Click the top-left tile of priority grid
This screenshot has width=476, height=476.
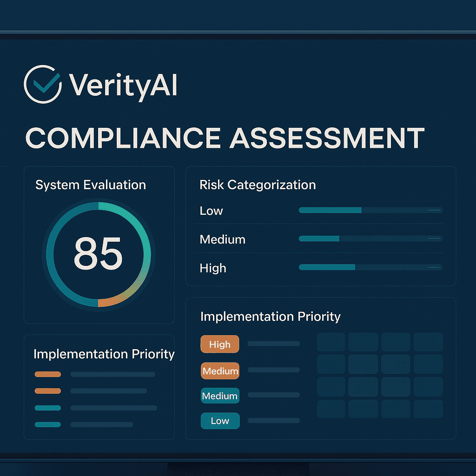coord(331,342)
